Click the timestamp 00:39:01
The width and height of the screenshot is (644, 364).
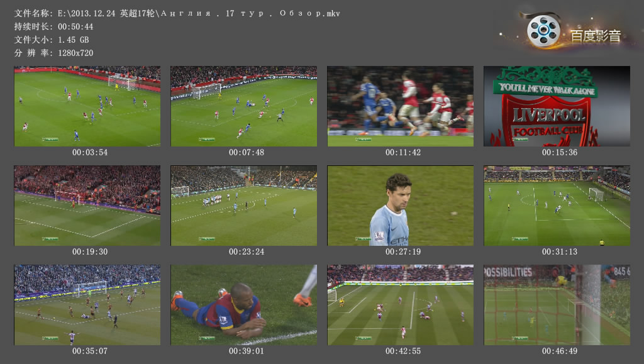247,351
